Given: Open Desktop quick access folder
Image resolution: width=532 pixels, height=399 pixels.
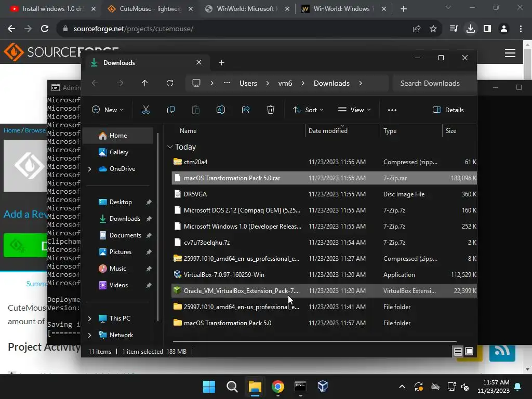Looking at the screenshot, I should point(121,202).
